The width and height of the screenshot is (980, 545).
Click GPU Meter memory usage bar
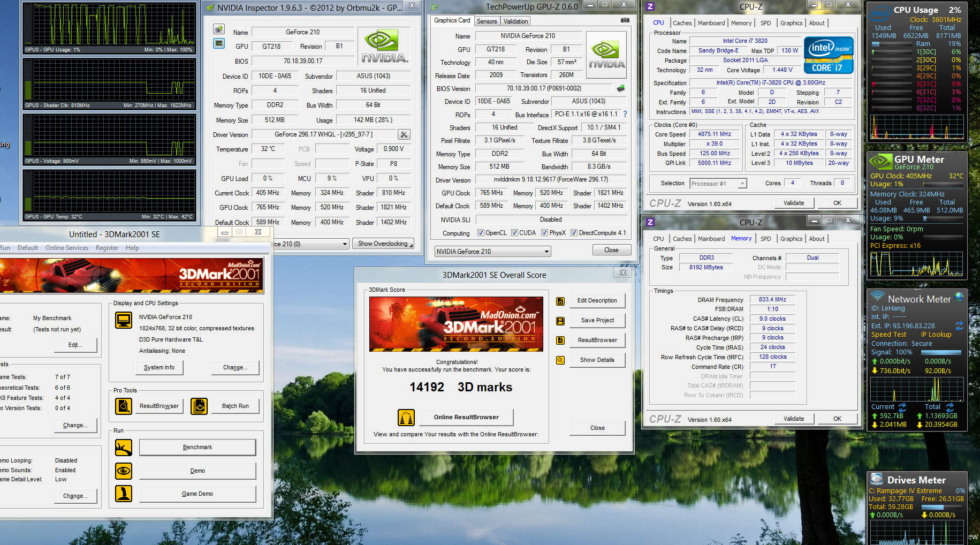click(x=943, y=218)
